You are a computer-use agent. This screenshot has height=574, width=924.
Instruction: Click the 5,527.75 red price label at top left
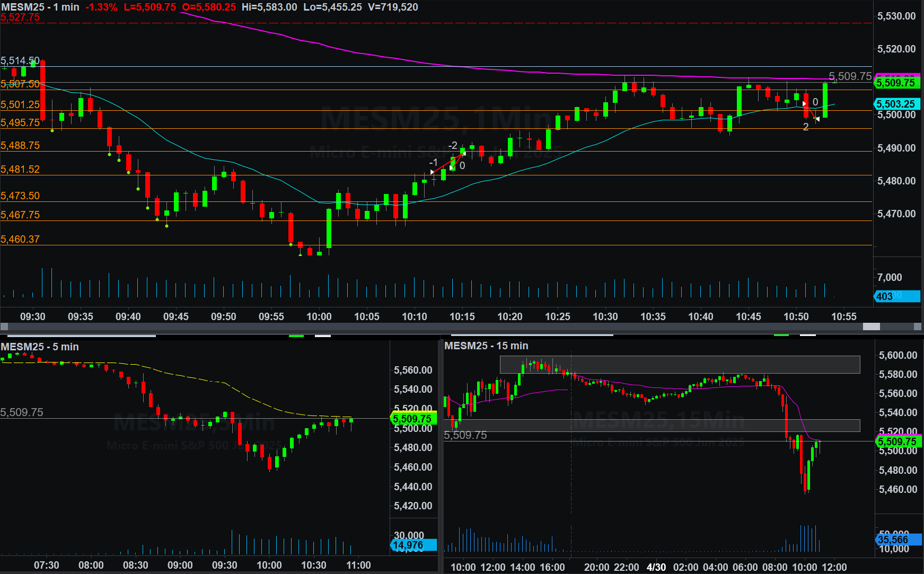point(20,17)
